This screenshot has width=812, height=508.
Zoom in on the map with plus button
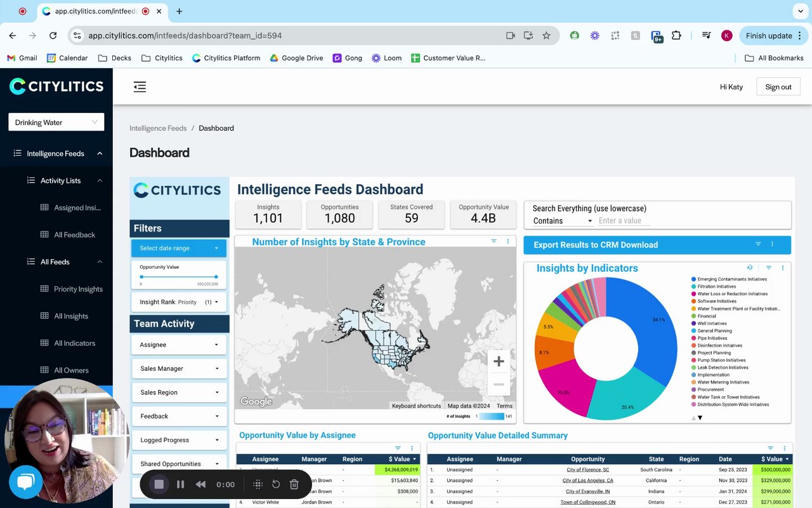click(x=499, y=361)
